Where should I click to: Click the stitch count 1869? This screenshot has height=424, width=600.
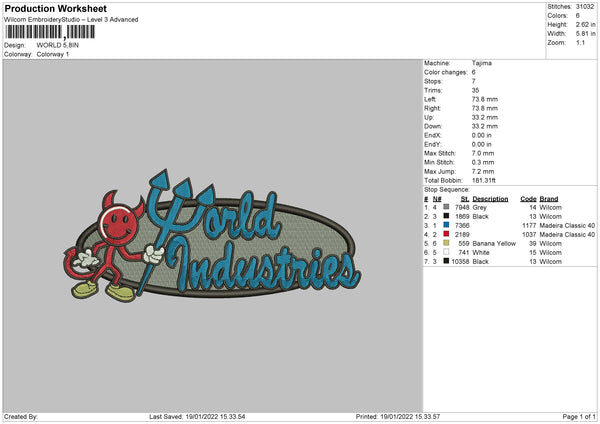(x=462, y=217)
